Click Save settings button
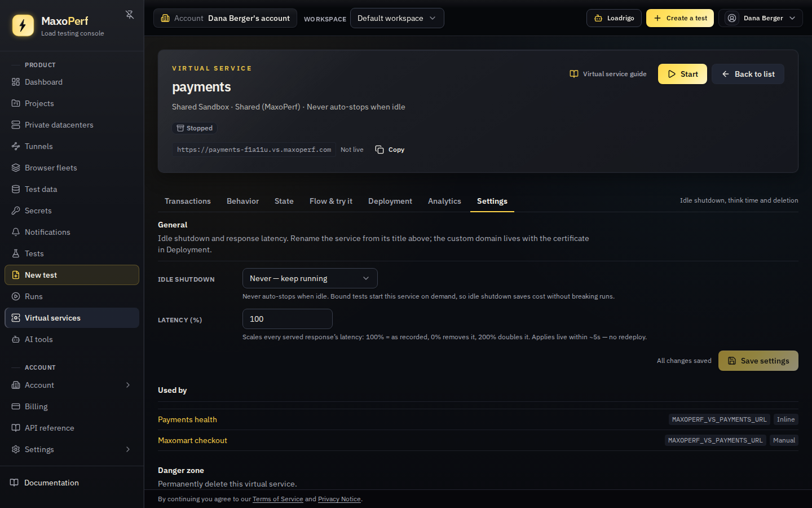Screen dimensions: 812x508 click(x=758, y=361)
